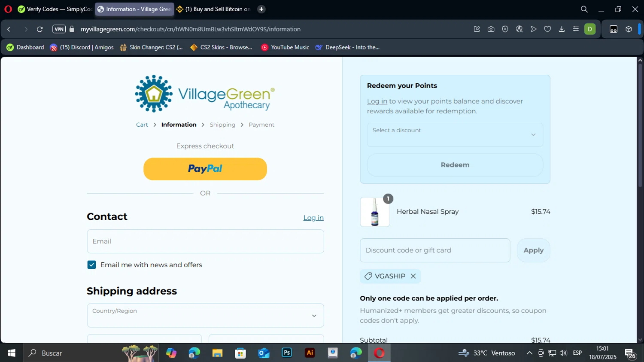Screen dimensions: 644x362
Task: Pay with the PayPal express button
Action: click(205, 169)
